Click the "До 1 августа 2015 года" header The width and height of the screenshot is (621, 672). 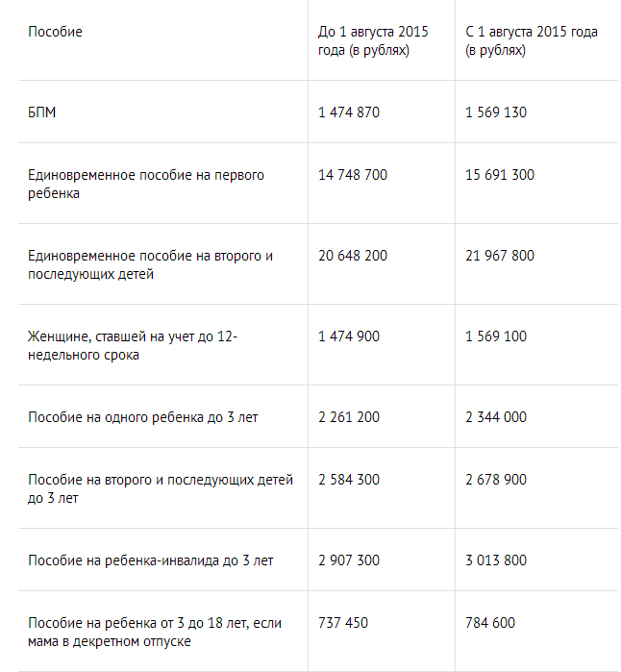373,40
